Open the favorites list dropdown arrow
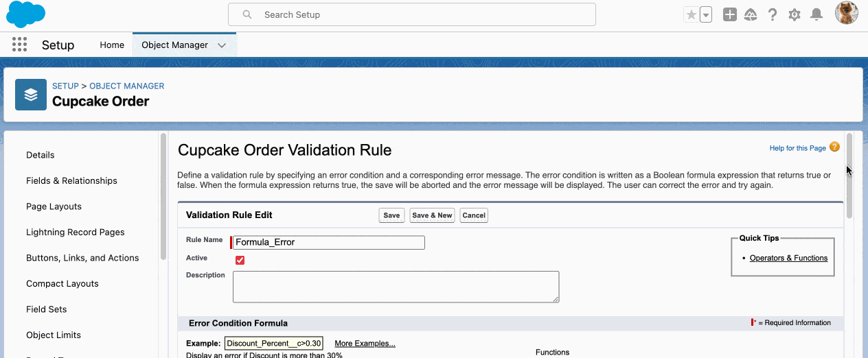This screenshot has height=358, width=868. pos(706,14)
